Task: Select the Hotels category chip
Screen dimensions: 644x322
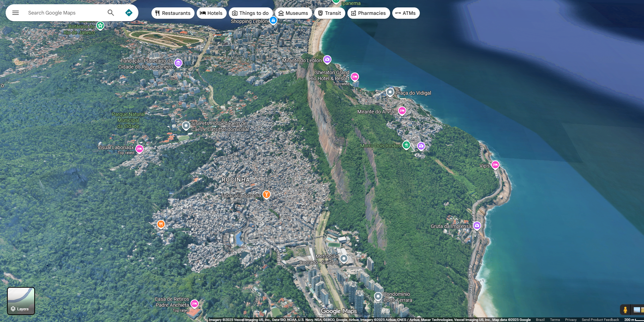Action: [211, 13]
